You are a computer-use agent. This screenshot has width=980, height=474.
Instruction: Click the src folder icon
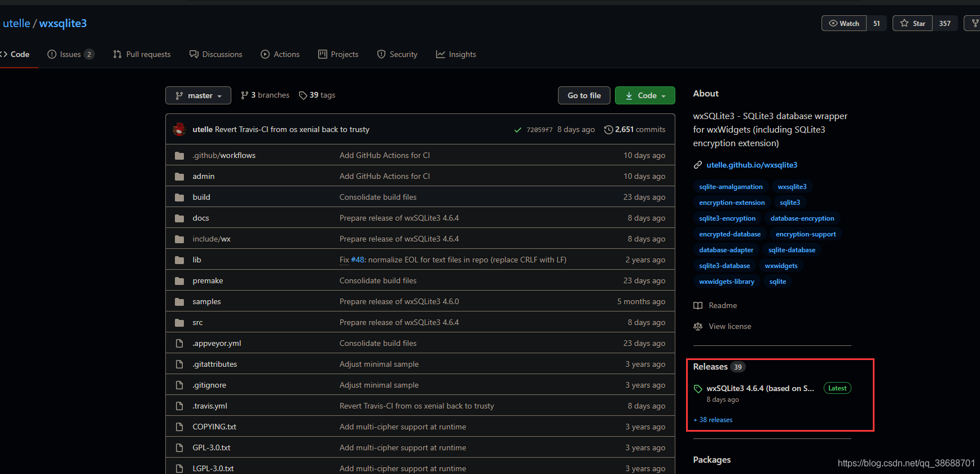click(179, 322)
